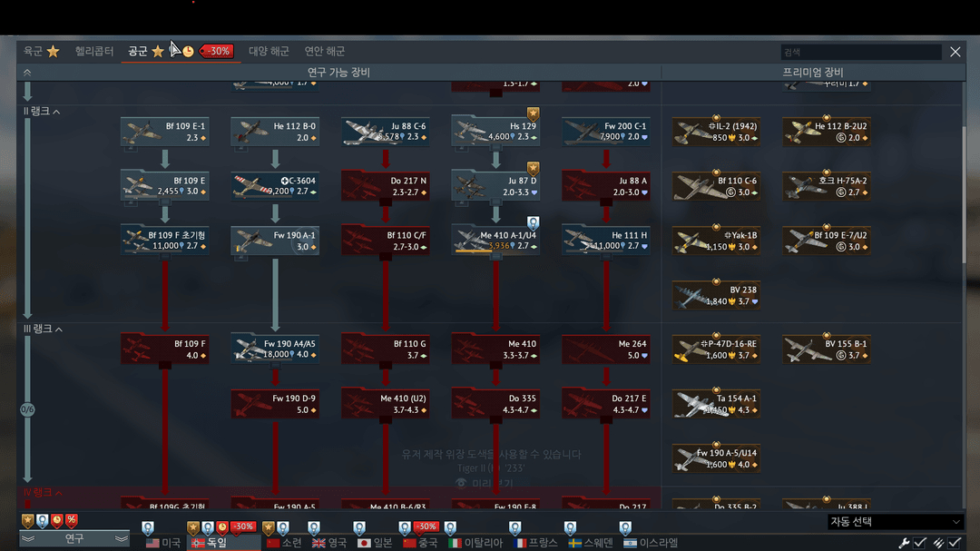
Task: Toggle the rightmost checkbox in bottom corner
Action: [955, 543]
